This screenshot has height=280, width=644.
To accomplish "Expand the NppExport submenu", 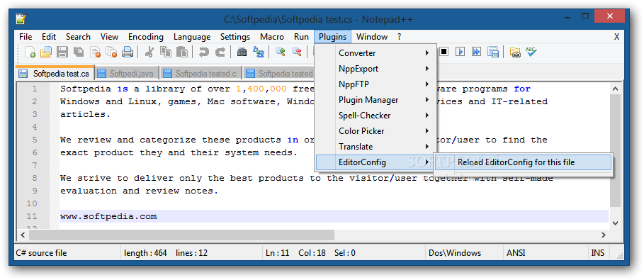I will [375, 69].
